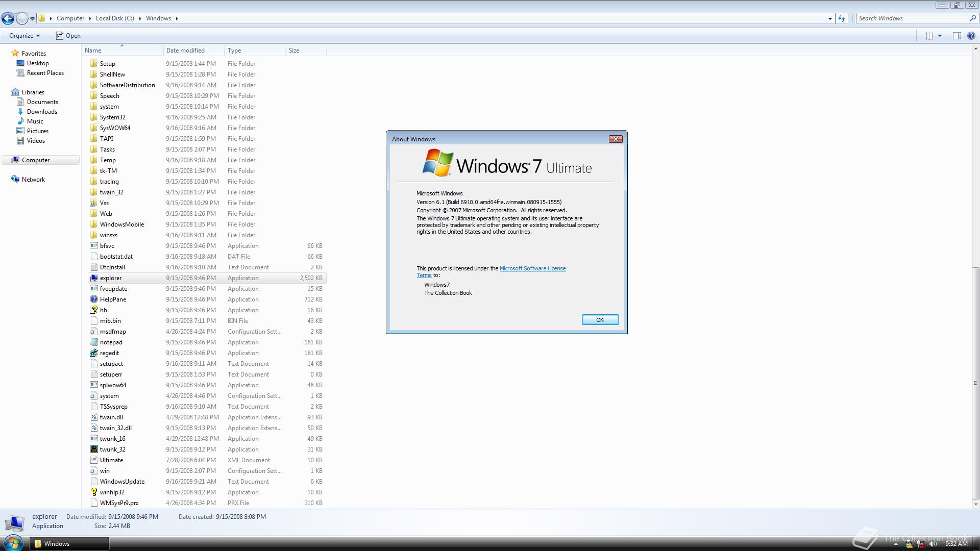This screenshot has width=980, height=551.
Task: Open the view options dropdown arrow
Action: pyautogui.click(x=940, y=36)
